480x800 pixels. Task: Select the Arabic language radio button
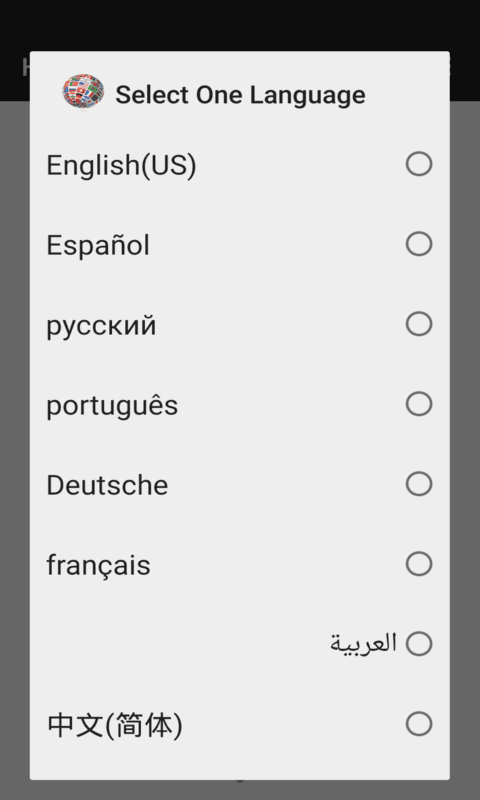(x=419, y=643)
